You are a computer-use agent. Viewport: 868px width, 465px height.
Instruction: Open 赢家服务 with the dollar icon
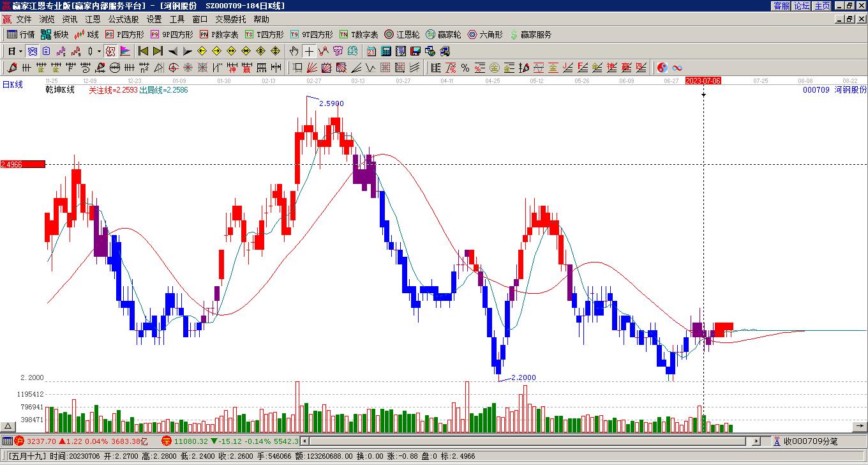tap(531, 34)
